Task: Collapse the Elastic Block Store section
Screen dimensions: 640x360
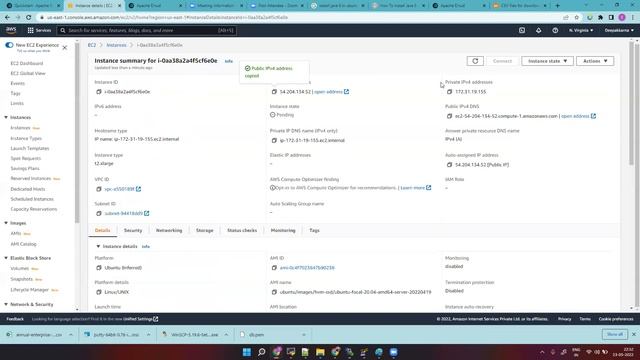Action: (6, 258)
